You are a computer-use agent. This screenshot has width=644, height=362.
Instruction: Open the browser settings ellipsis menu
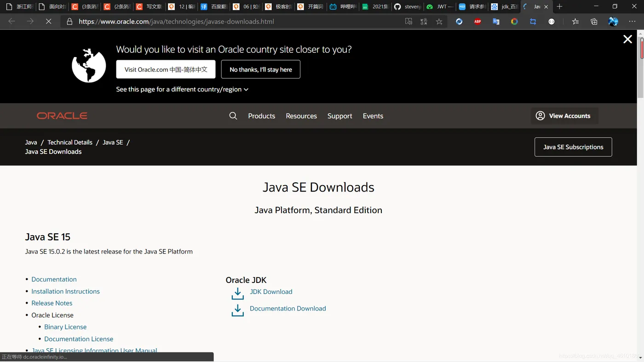pyautogui.click(x=632, y=22)
